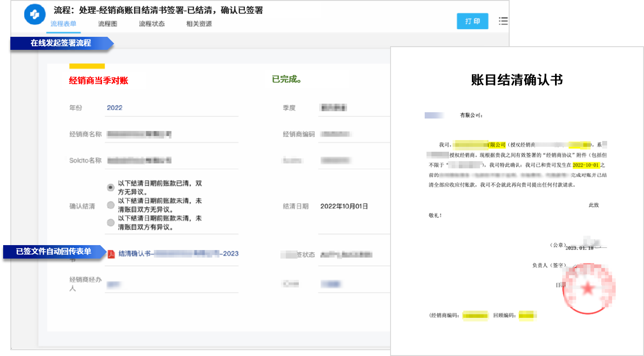Viewport: 644px width, 356px height.
Task: Click the green 已完成。 status text
Action: coord(287,79)
